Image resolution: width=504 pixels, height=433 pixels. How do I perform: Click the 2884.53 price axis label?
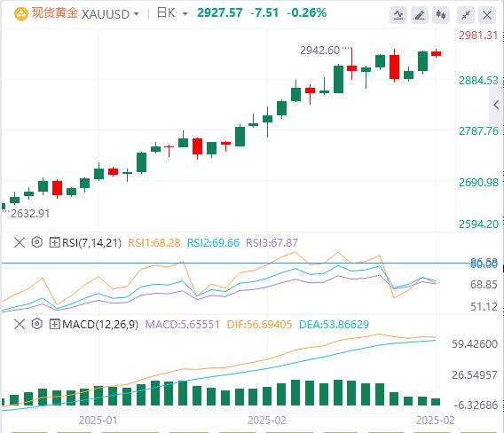pyautogui.click(x=478, y=81)
